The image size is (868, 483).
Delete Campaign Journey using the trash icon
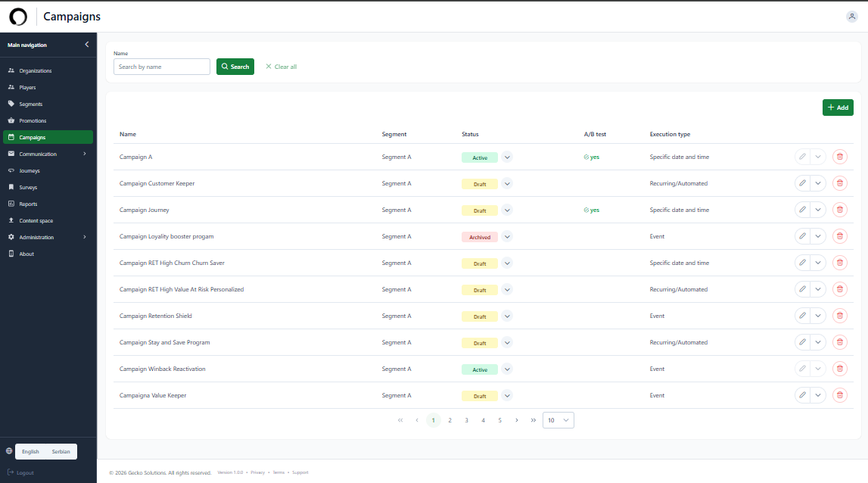(839, 210)
